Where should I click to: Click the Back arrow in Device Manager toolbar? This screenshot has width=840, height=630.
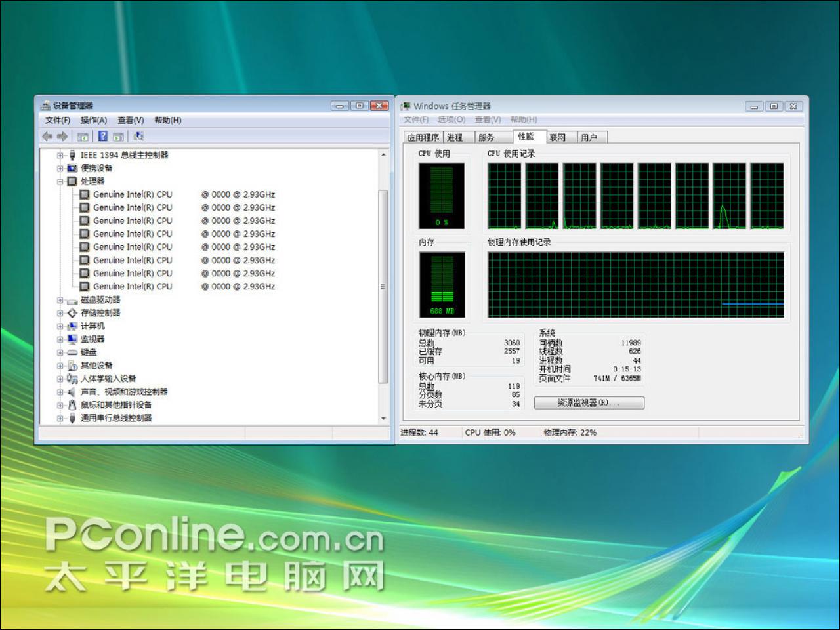[47, 136]
